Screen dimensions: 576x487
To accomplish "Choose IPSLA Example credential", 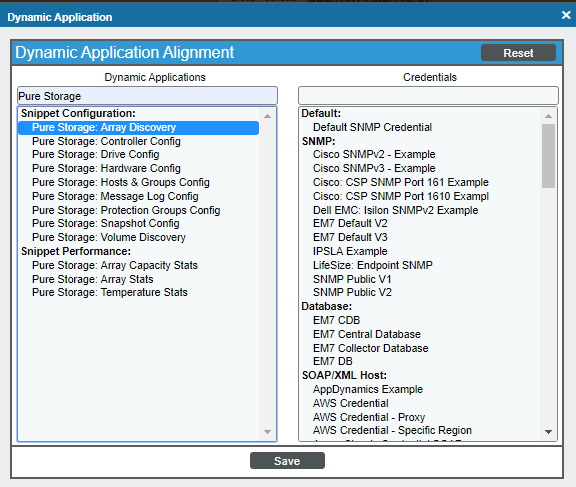I will click(350, 252).
